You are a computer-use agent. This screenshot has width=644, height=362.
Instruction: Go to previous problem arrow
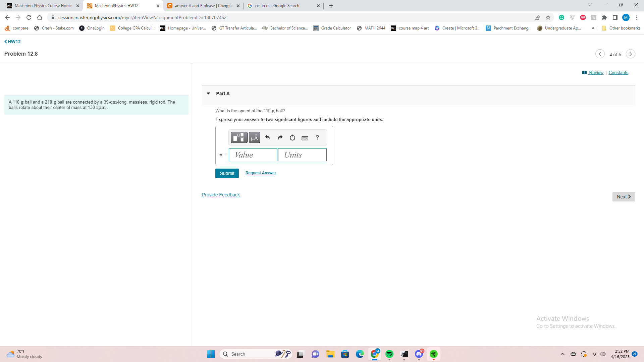600,54
